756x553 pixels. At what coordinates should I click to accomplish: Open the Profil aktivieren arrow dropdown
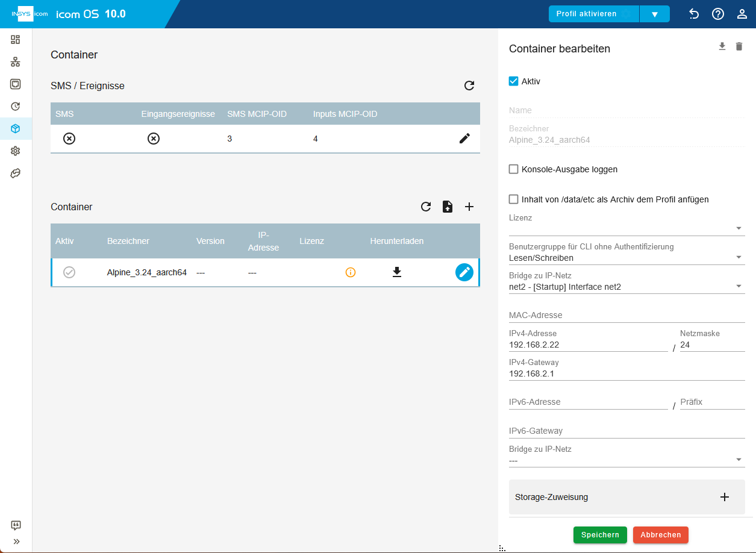[655, 14]
